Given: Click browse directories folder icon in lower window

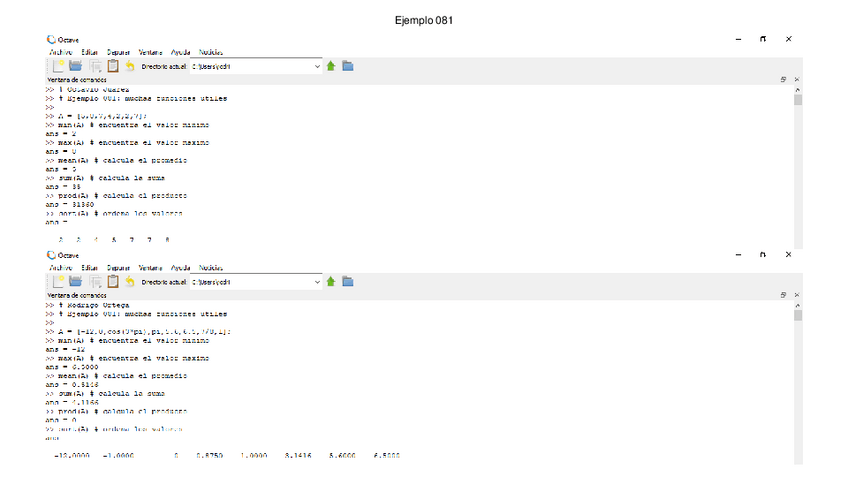Looking at the screenshot, I should [348, 281].
